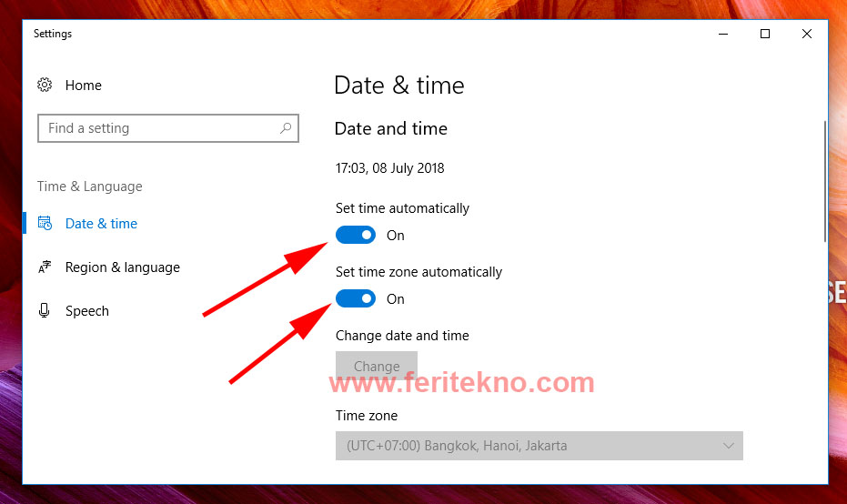The image size is (847, 504).
Task: Click the Region & language icon
Action: pos(45,267)
